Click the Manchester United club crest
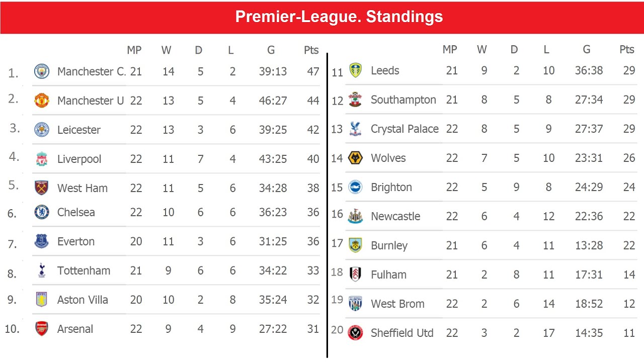Screen dimensions: 644x362 [x=42, y=101]
